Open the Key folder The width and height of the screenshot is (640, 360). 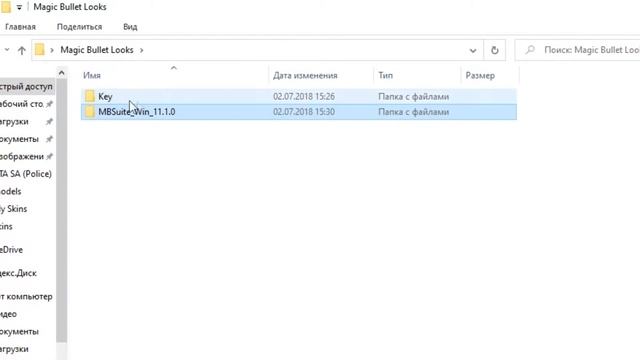[x=299, y=96]
